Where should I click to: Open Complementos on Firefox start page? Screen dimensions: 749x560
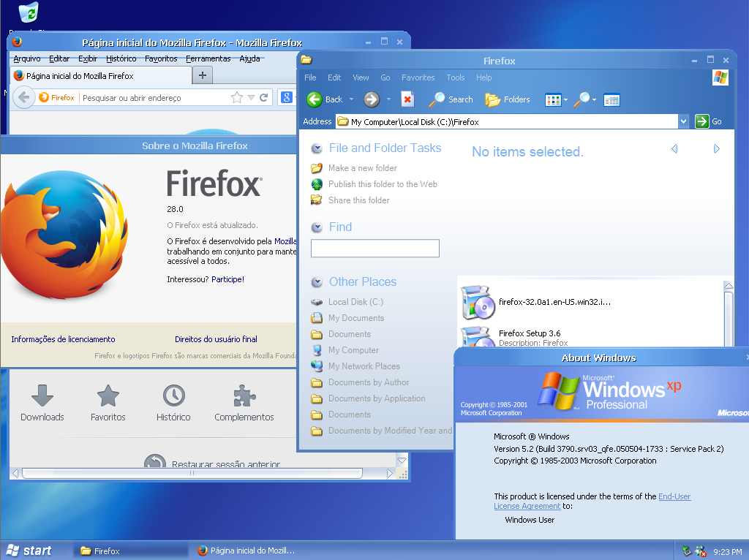[x=244, y=403]
